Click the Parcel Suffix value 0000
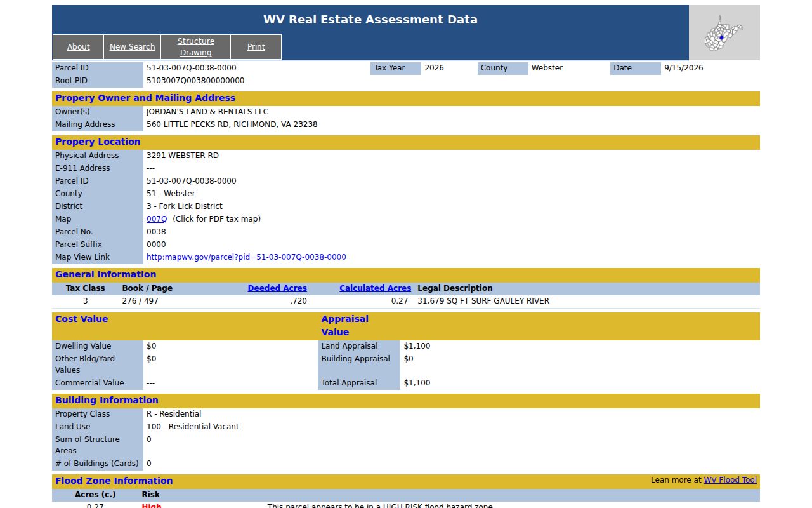812x508 pixels. (x=156, y=244)
